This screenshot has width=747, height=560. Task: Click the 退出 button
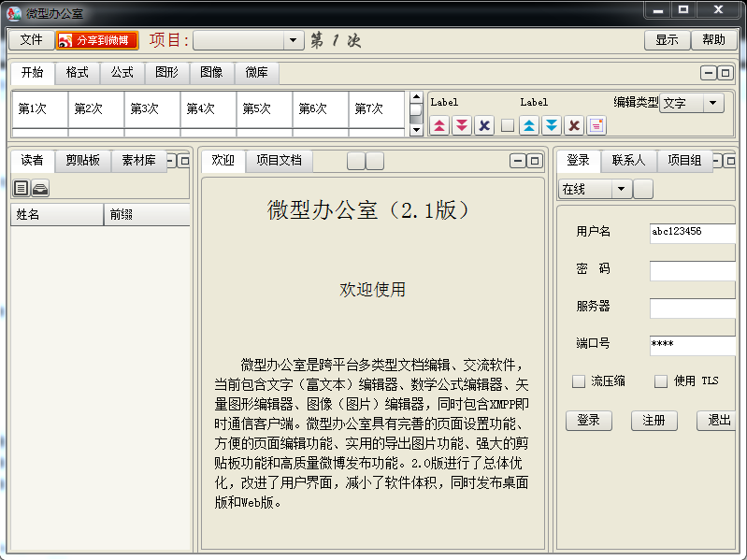tap(717, 421)
